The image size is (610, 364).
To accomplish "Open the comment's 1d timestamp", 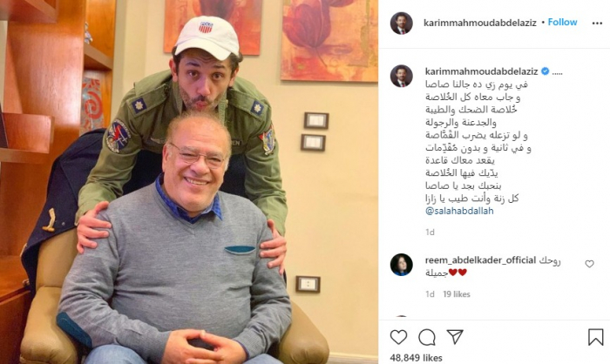I will pos(430,294).
